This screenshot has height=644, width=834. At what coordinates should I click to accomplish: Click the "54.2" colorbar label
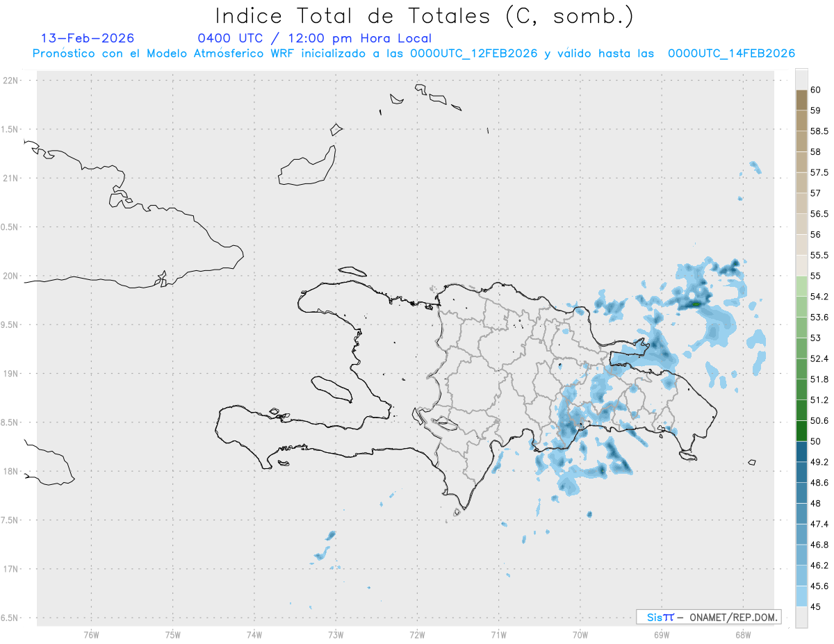click(819, 297)
